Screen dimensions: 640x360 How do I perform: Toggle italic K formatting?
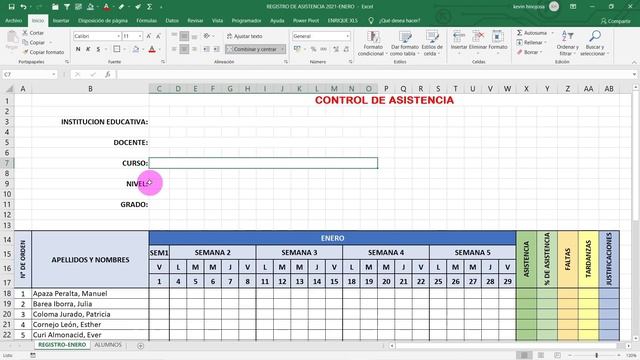pyautogui.click(x=88, y=49)
